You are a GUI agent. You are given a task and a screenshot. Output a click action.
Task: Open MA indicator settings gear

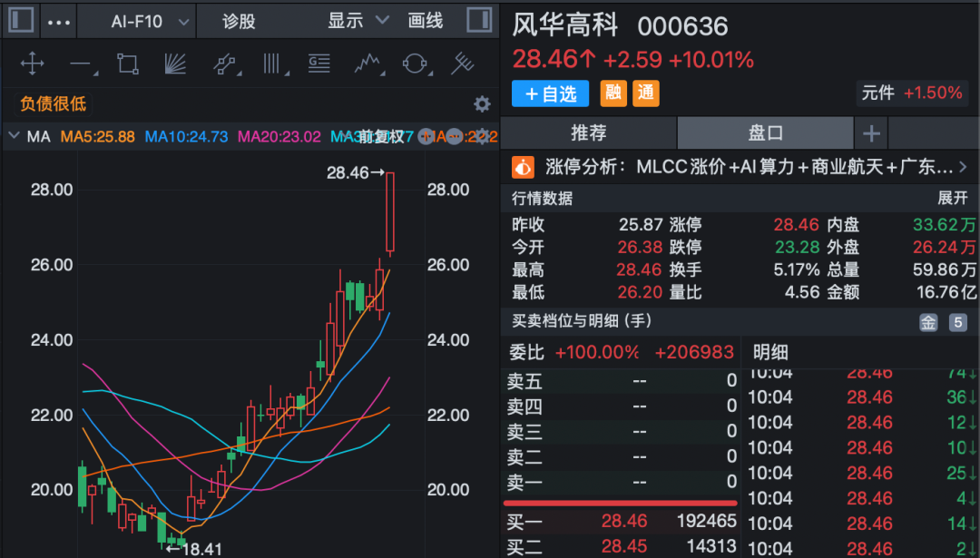(x=482, y=137)
